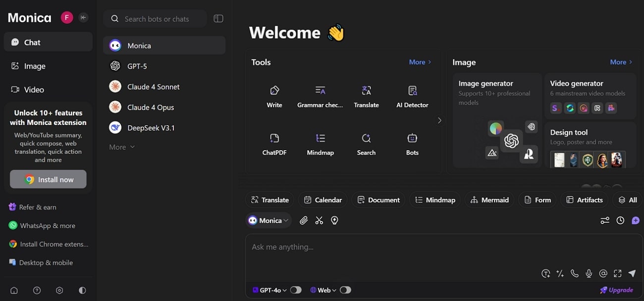Screen dimensions: 644x301
Task: Switch to the Video section
Action: click(48, 90)
